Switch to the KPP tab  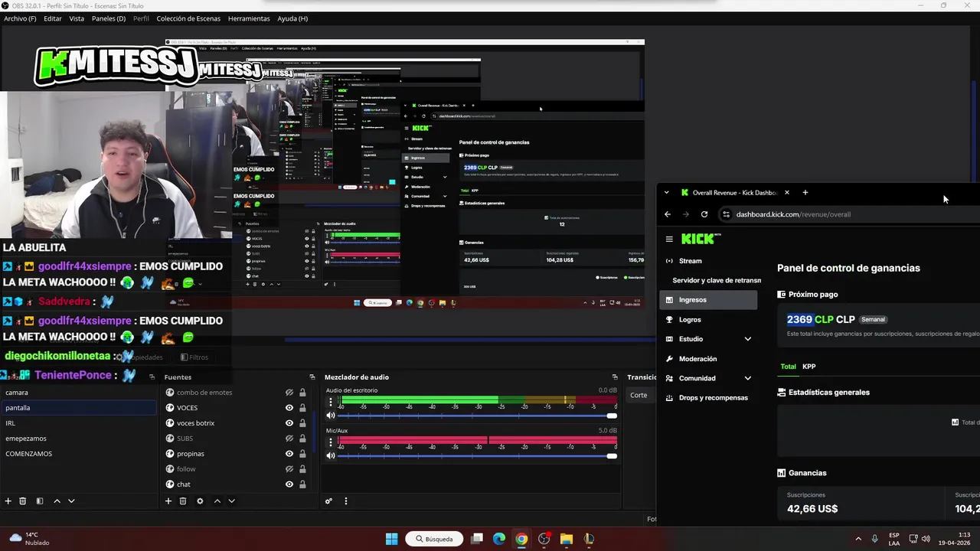(808, 367)
